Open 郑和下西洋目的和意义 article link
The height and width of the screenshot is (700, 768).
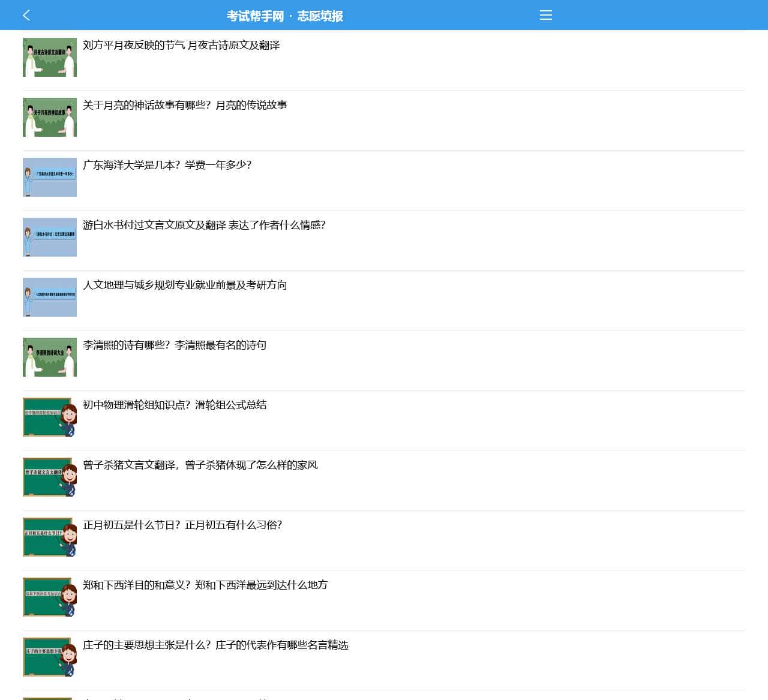coord(205,585)
